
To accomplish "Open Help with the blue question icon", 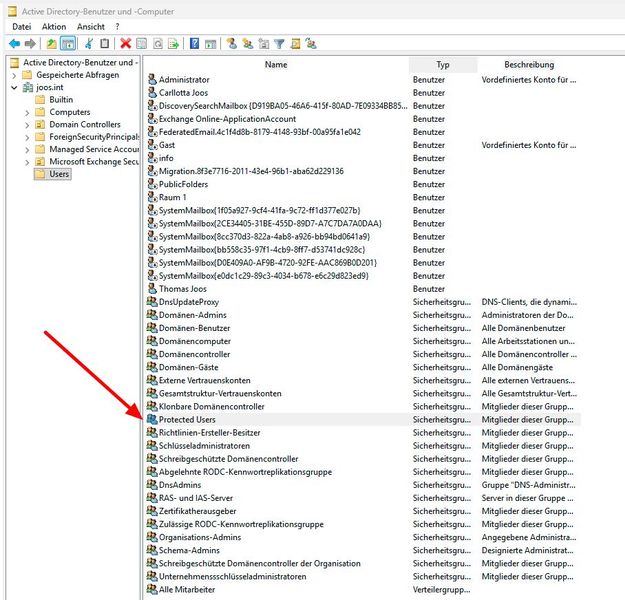I will [194, 43].
